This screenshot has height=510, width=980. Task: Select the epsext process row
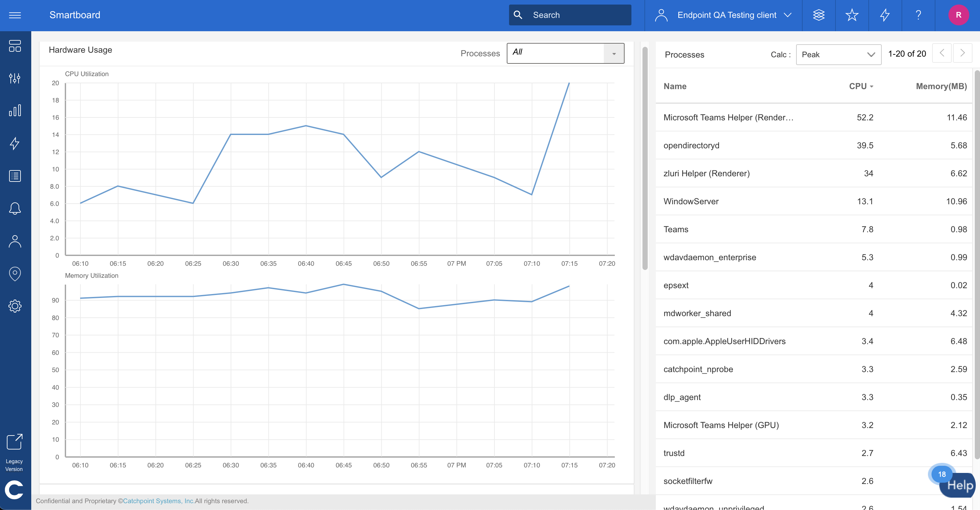point(814,285)
